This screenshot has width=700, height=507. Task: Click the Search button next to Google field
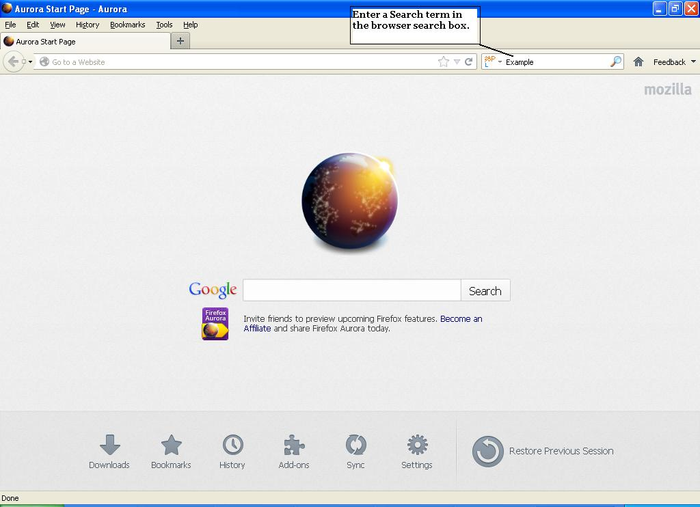tap(485, 291)
